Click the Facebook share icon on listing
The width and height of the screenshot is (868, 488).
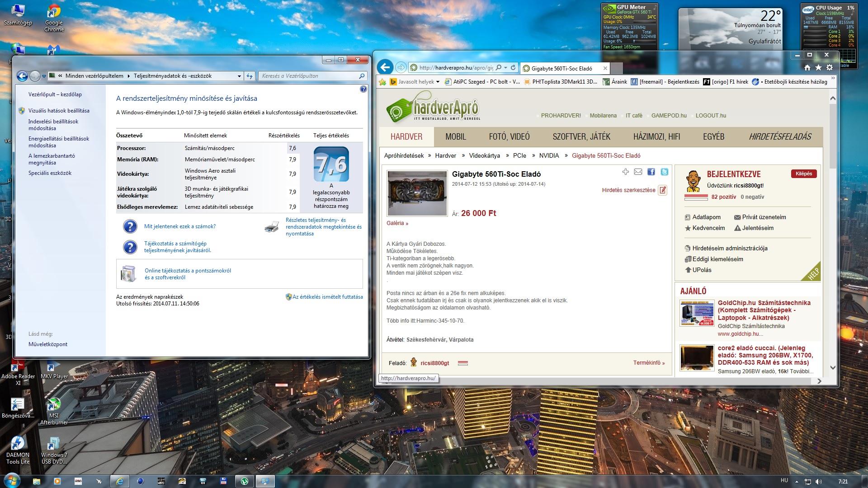pyautogui.click(x=651, y=172)
